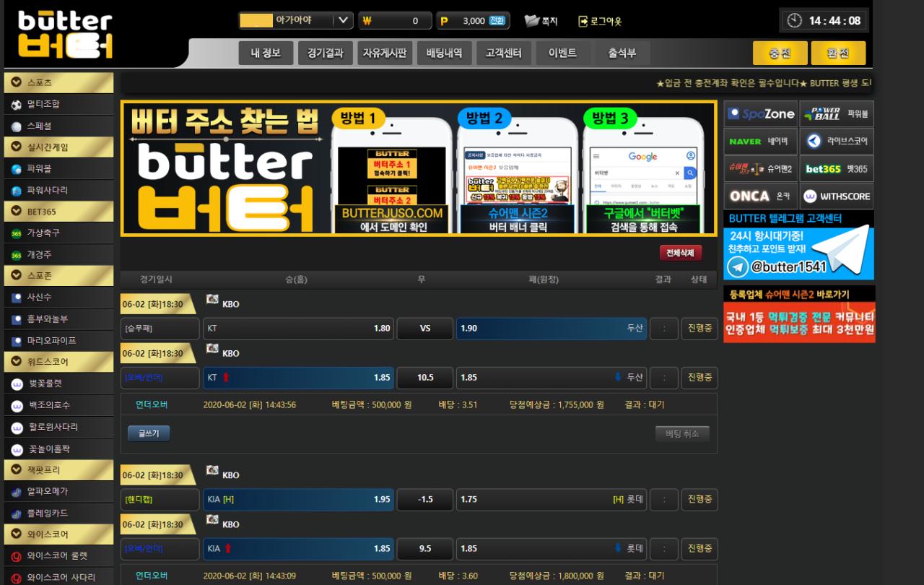Open the SpoZone partner icon
This screenshot has height=585, width=924.
tap(761, 114)
